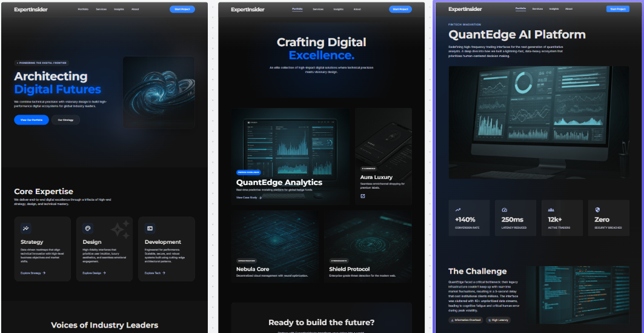Click the Strategy card chart-line icon
This screenshot has width=644, height=333.
[26, 228]
